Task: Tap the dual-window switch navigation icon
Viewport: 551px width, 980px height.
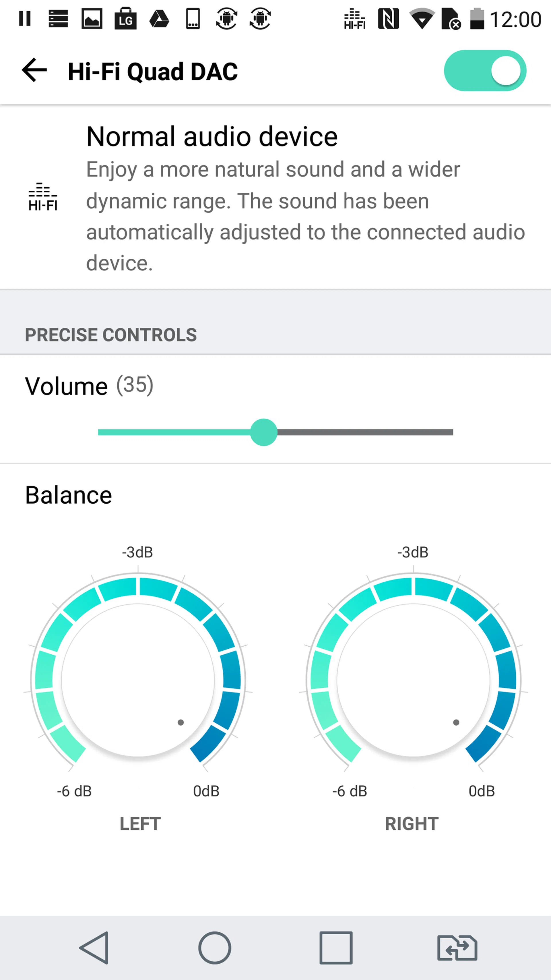Action: pyautogui.click(x=457, y=948)
